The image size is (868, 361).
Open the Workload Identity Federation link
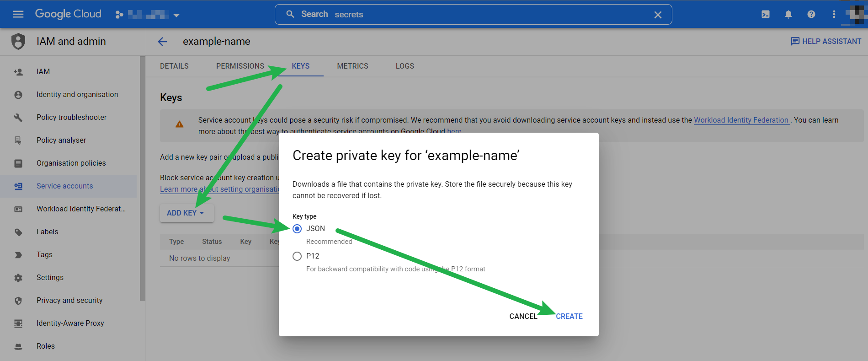click(741, 120)
